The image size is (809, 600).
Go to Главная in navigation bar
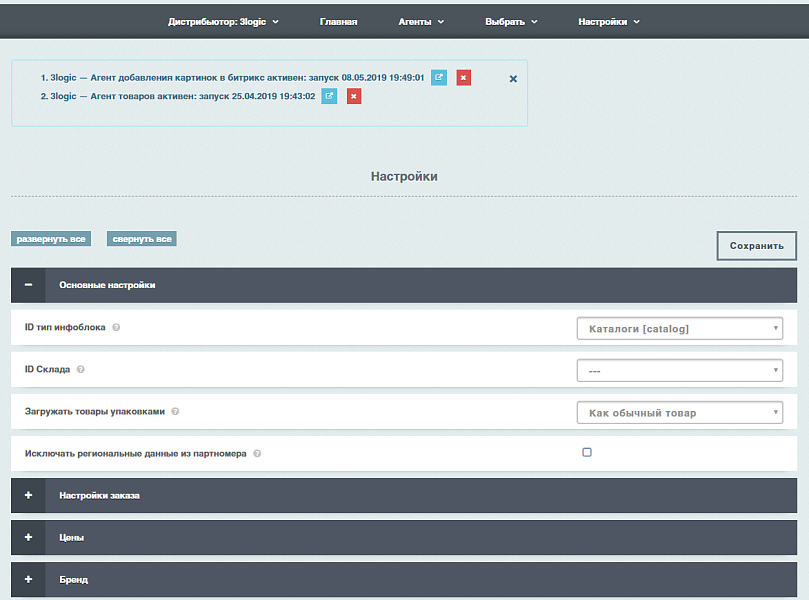(x=338, y=21)
